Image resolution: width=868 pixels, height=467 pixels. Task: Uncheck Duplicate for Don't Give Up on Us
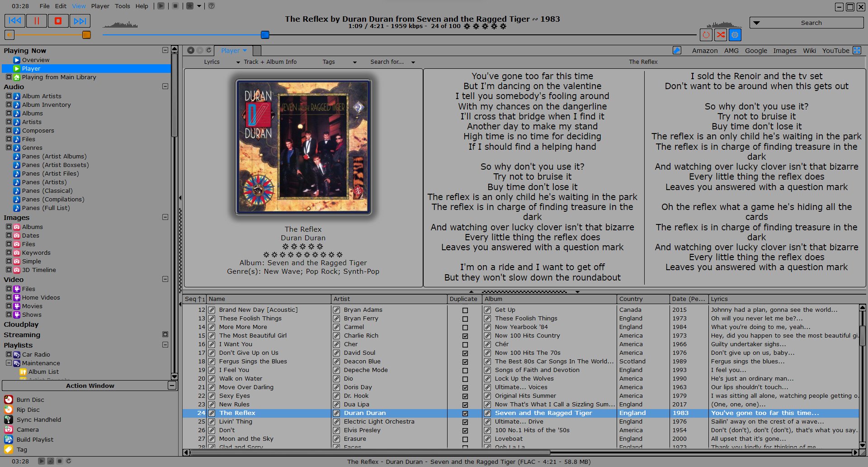465,353
